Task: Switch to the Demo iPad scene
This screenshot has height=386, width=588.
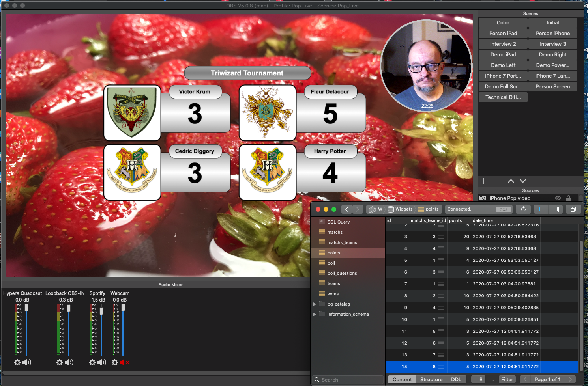Action: pos(503,55)
